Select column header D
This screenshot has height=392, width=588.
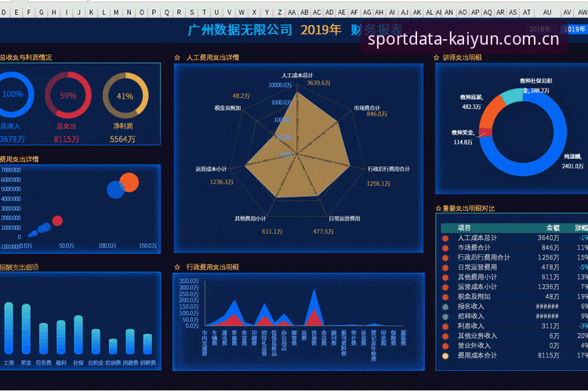pos(4,13)
